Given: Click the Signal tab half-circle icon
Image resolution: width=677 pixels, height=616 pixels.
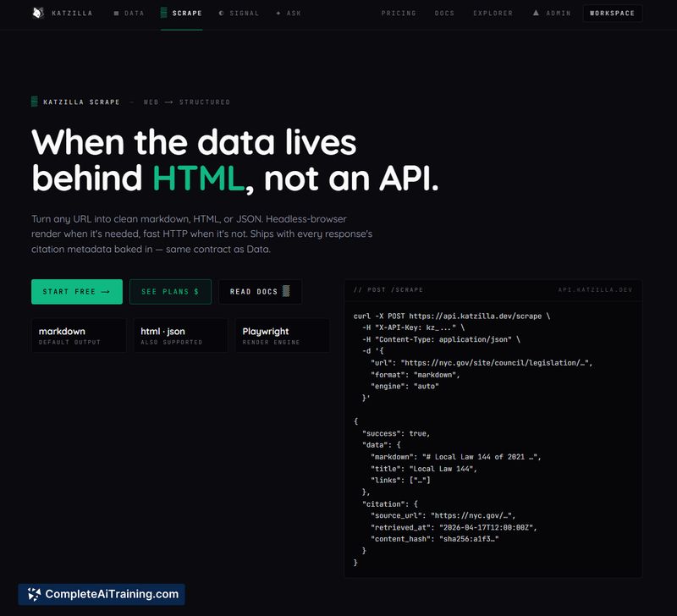Looking at the screenshot, I should [222, 14].
